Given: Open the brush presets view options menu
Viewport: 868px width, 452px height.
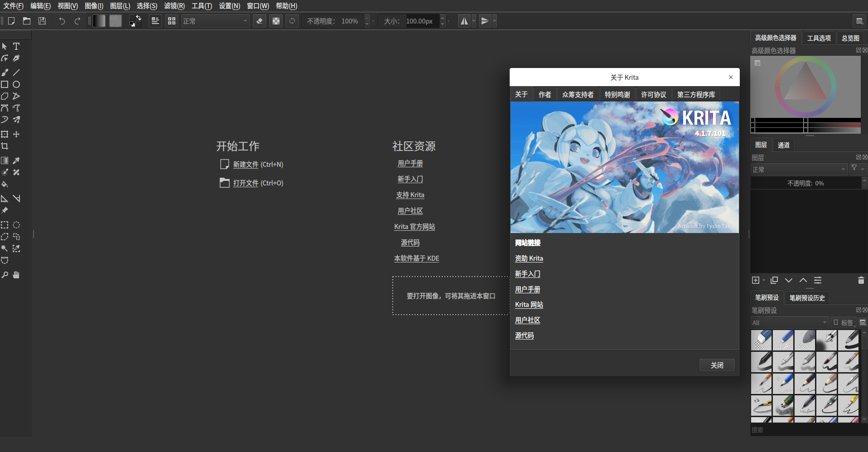Looking at the screenshot, I should [x=863, y=322].
